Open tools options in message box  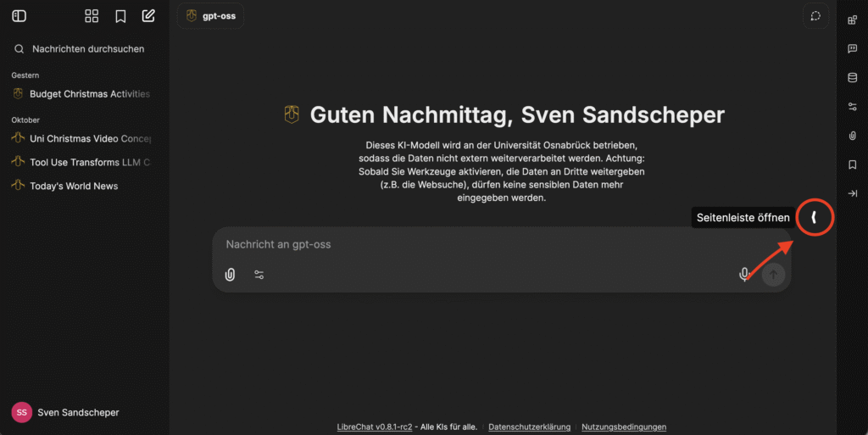[x=259, y=275]
